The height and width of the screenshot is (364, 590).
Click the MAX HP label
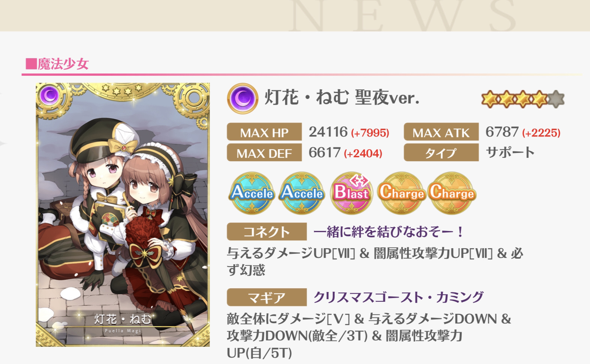[x=264, y=132]
